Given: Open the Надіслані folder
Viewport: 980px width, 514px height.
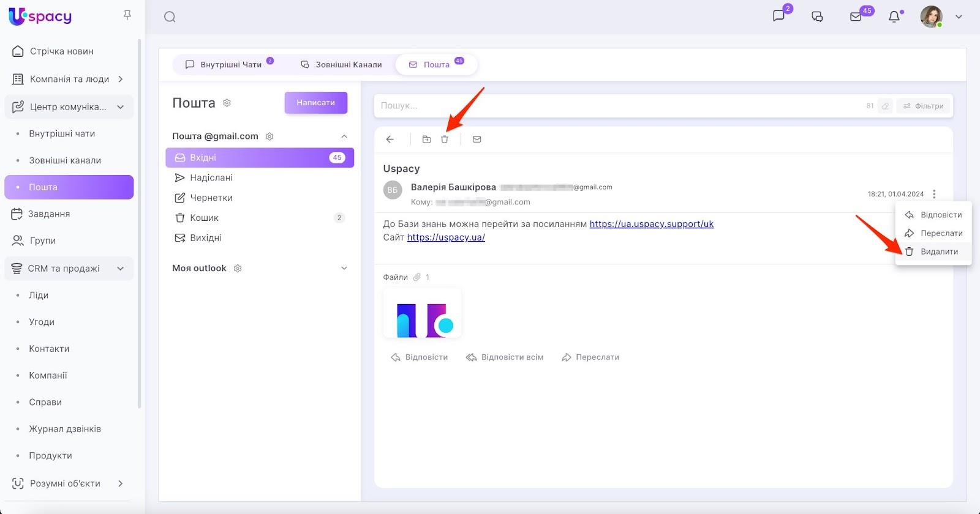Looking at the screenshot, I should click(x=260, y=177).
